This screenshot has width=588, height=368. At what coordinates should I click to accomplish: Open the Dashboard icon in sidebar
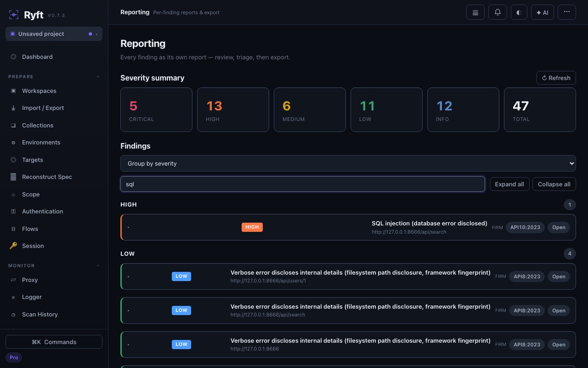click(13, 57)
